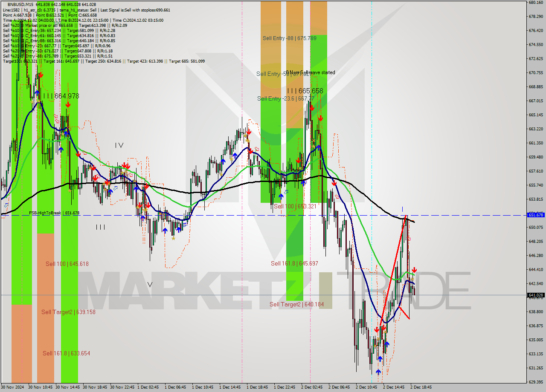Click the 'Sell Entry -23.6 | 667.77' label

285,99
